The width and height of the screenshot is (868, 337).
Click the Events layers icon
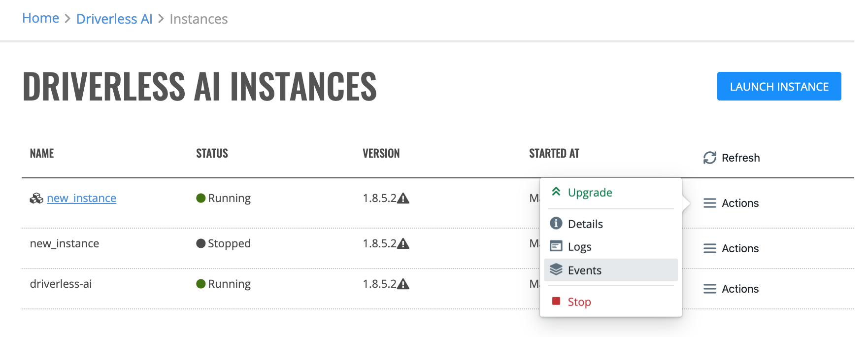coord(556,270)
